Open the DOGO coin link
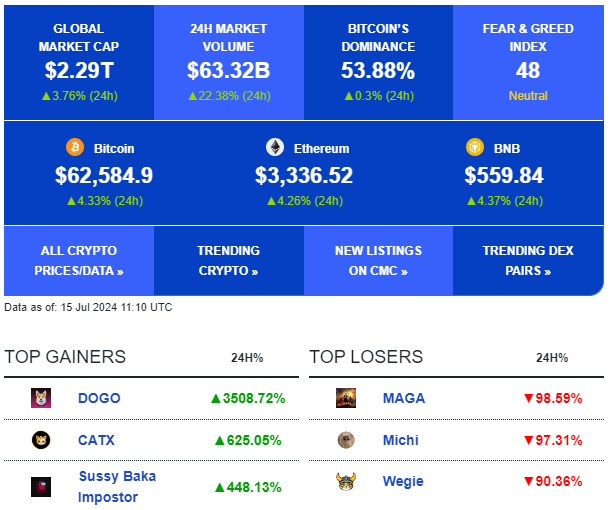Screen dimensions: 610x510 [99, 398]
